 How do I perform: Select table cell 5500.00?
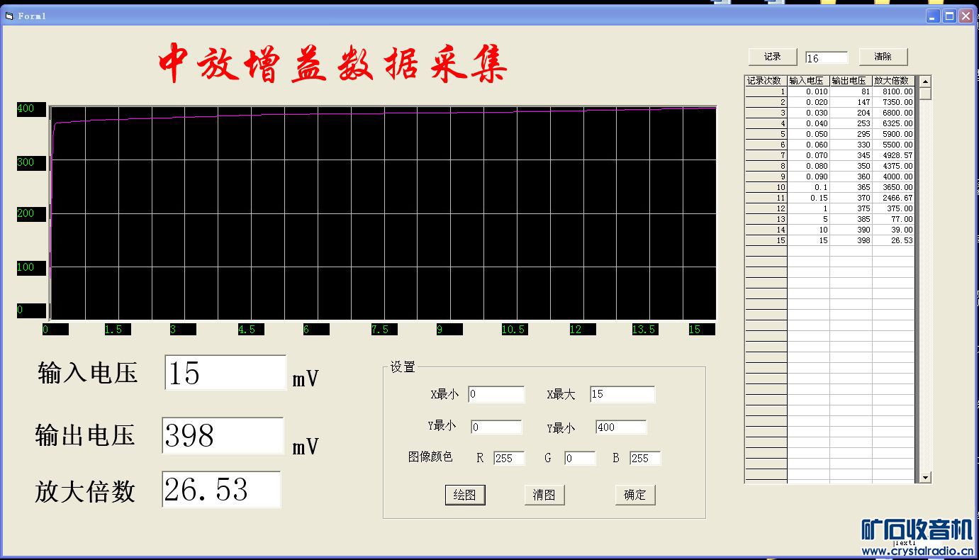click(x=893, y=145)
